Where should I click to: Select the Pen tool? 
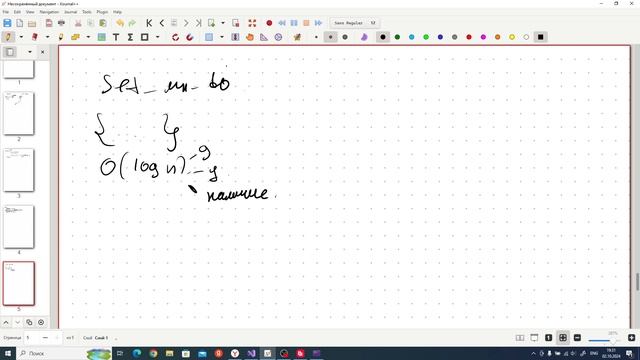8,37
